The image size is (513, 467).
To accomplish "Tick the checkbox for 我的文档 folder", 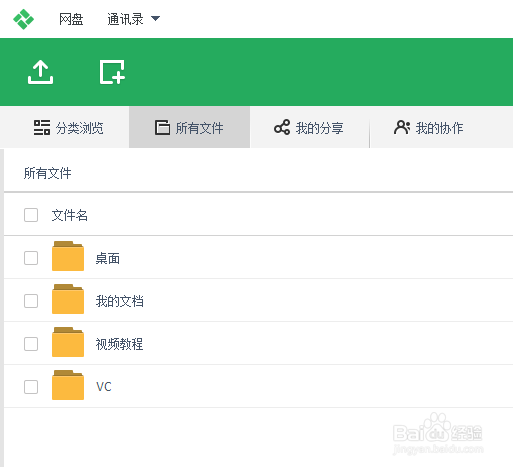I will 31,301.
